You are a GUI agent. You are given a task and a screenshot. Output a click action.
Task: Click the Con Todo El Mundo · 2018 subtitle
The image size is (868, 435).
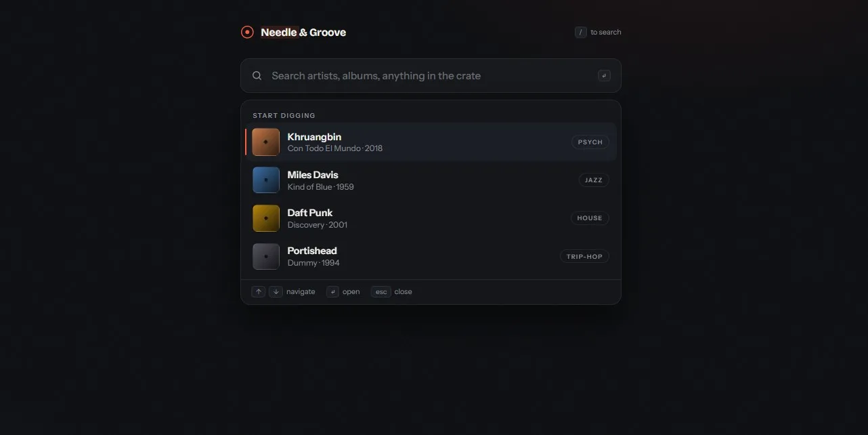(x=335, y=148)
